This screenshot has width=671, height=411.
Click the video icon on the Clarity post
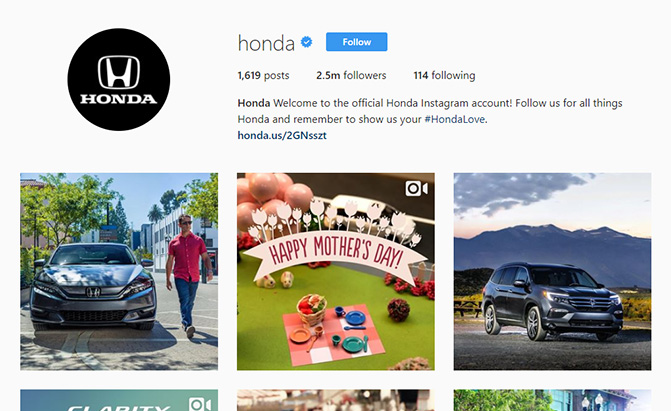[x=200, y=404]
